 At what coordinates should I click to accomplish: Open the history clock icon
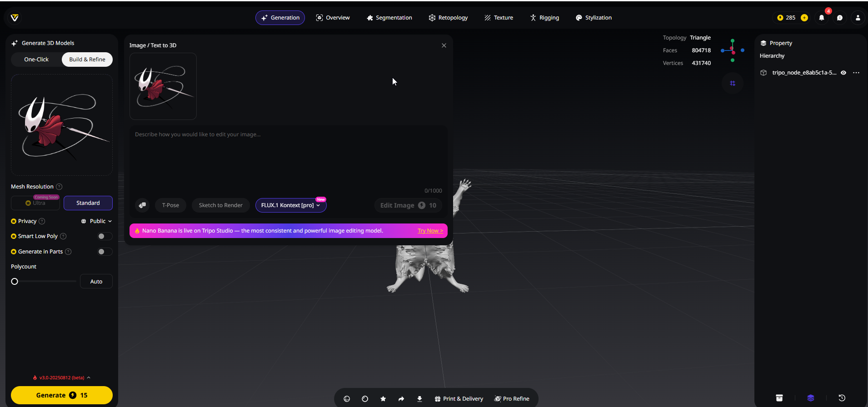[x=842, y=398]
